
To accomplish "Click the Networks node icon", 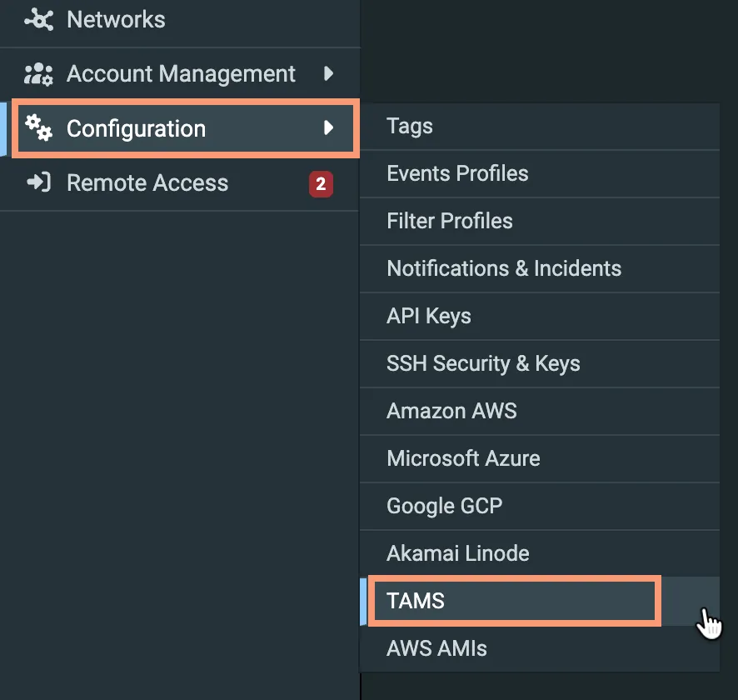I will pos(39,20).
